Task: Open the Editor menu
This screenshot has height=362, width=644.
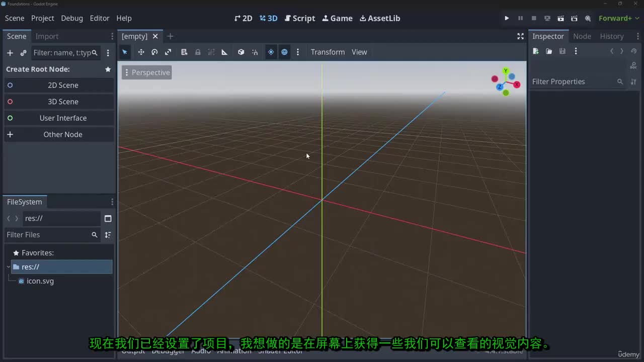Action: coord(100,18)
